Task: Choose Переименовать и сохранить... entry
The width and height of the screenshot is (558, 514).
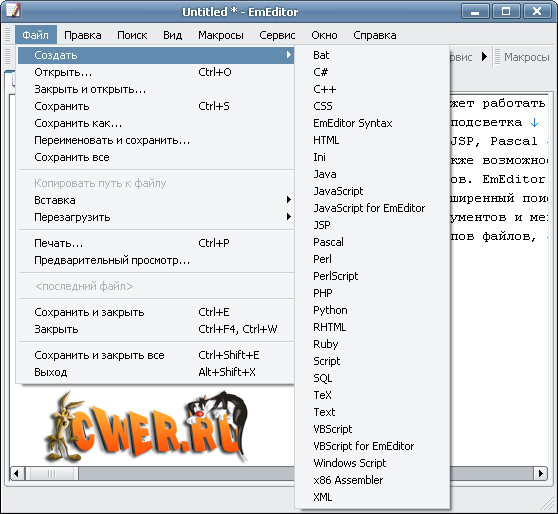Action: 156,140
